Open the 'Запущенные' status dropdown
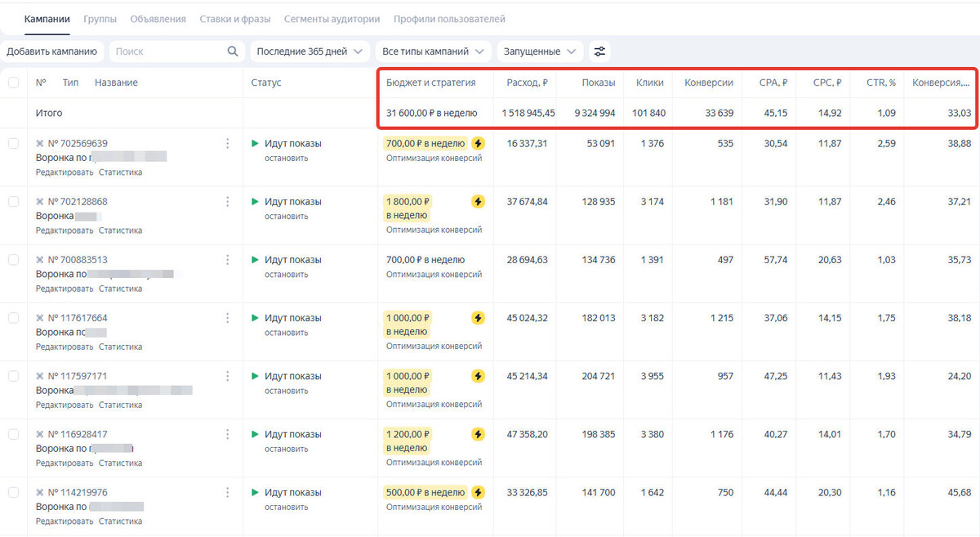Viewport: 980px width, 537px height. [x=540, y=51]
